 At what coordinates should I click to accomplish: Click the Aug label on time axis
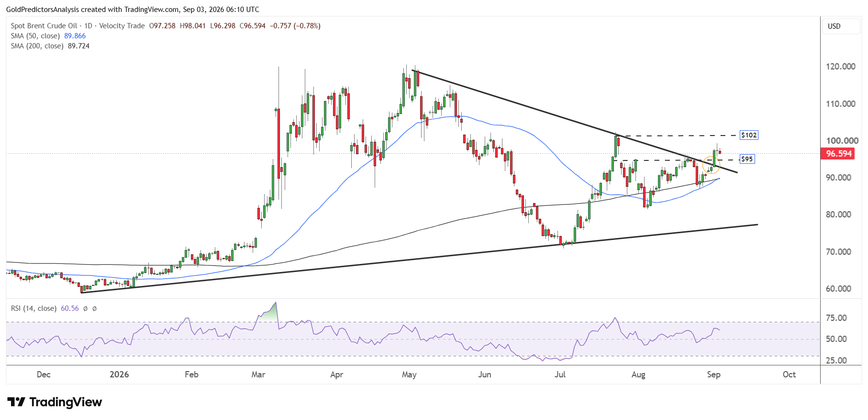638,375
